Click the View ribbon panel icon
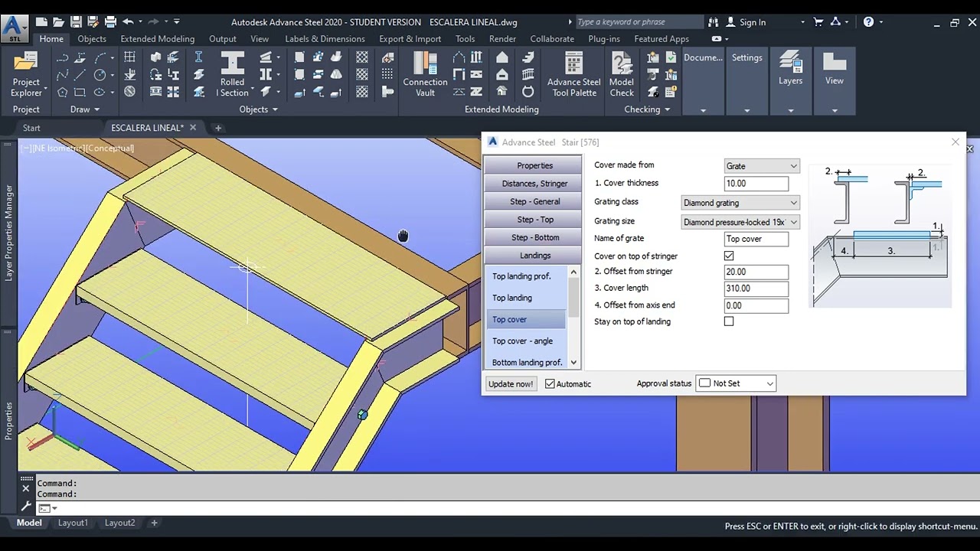Image resolution: width=980 pixels, height=551 pixels. (x=835, y=67)
